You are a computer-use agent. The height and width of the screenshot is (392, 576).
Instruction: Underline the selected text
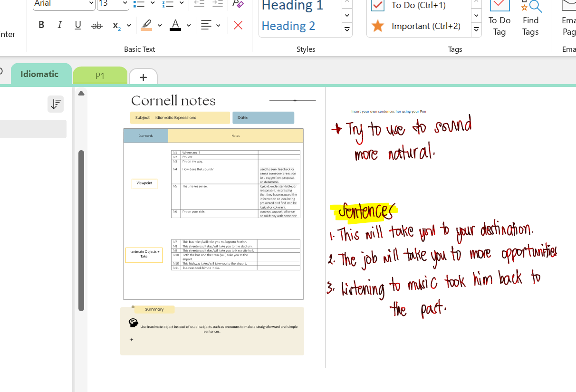pyautogui.click(x=78, y=25)
